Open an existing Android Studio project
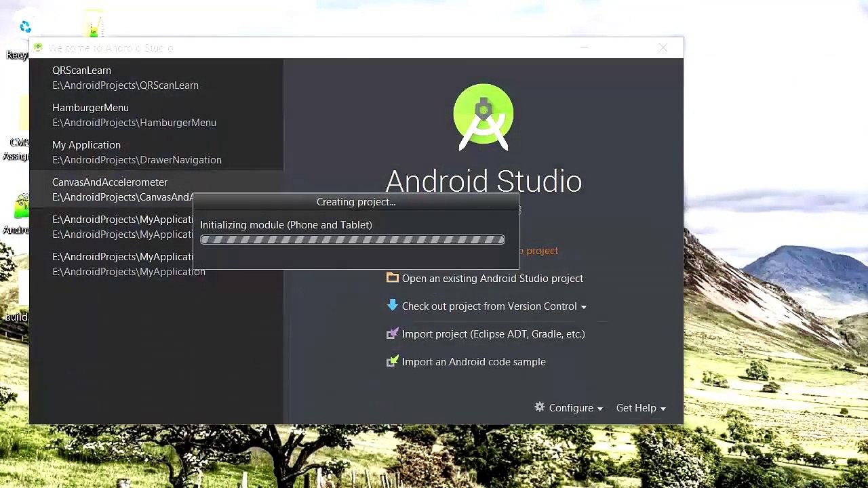 tap(485, 279)
